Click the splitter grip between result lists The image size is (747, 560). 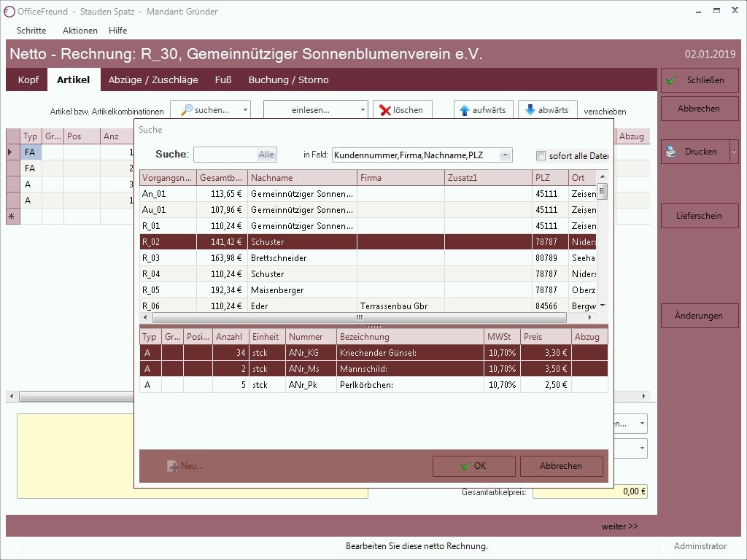pyautogui.click(x=374, y=326)
